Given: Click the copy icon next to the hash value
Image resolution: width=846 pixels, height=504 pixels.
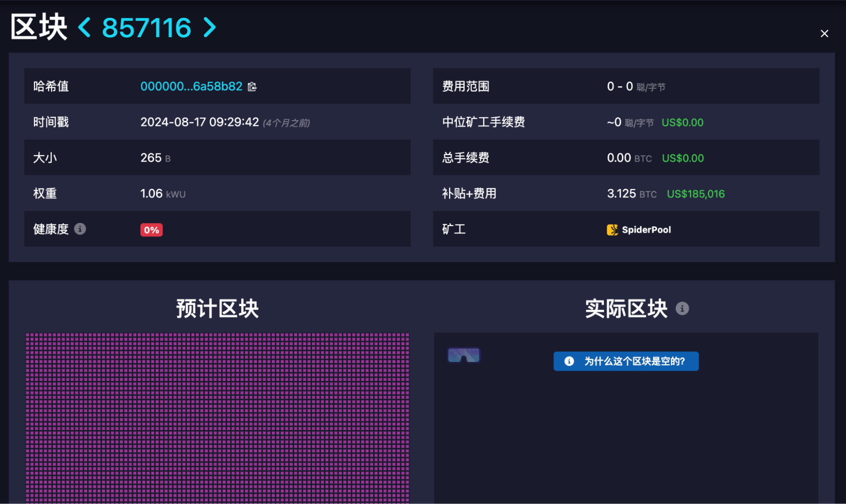Looking at the screenshot, I should pyautogui.click(x=252, y=87).
